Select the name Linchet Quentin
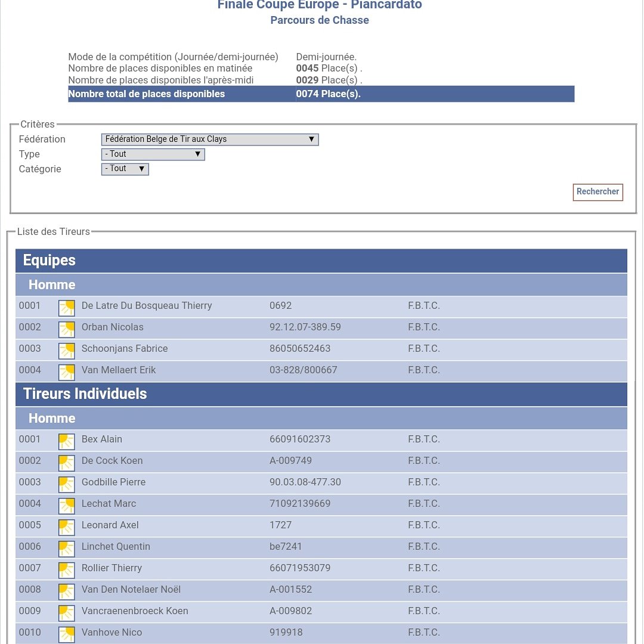Image resolution: width=644 pixels, height=644 pixels. click(x=116, y=546)
